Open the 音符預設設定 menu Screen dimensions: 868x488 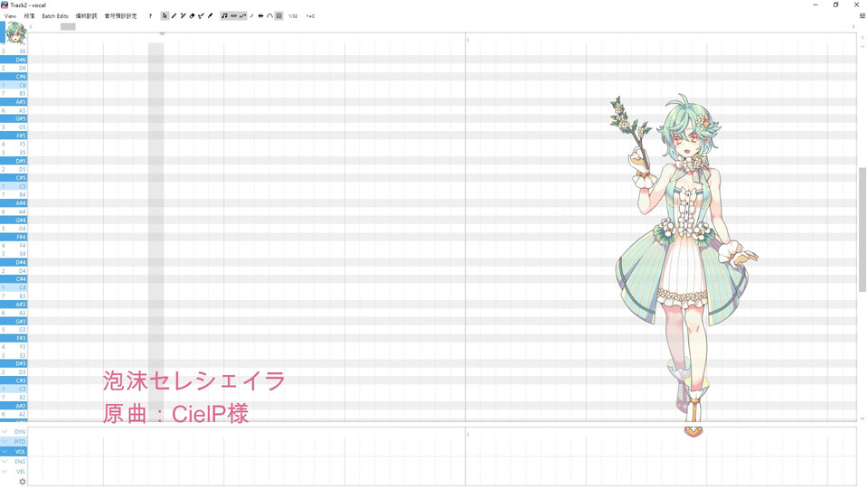pyautogui.click(x=120, y=16)
